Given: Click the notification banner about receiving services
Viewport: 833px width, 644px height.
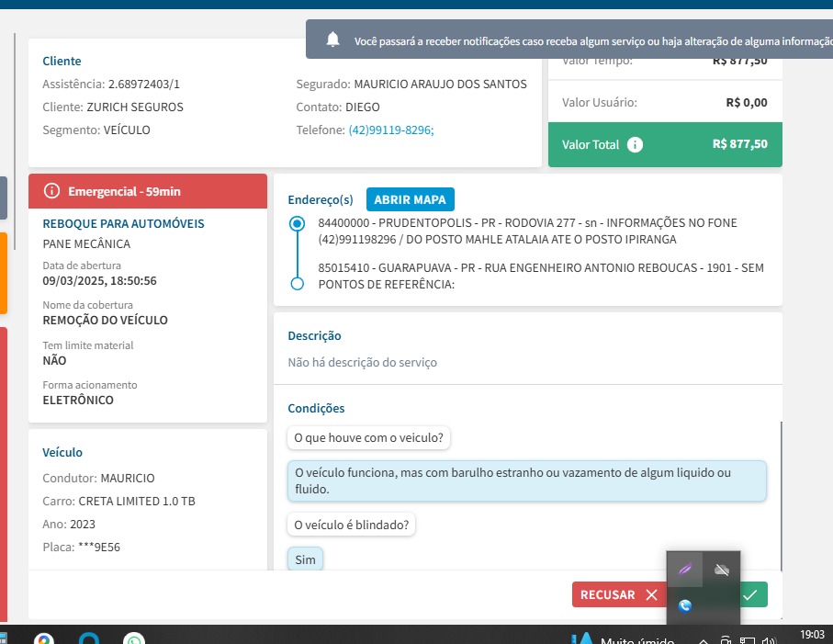Looking at the screenshot, I should tap(569, 40).
